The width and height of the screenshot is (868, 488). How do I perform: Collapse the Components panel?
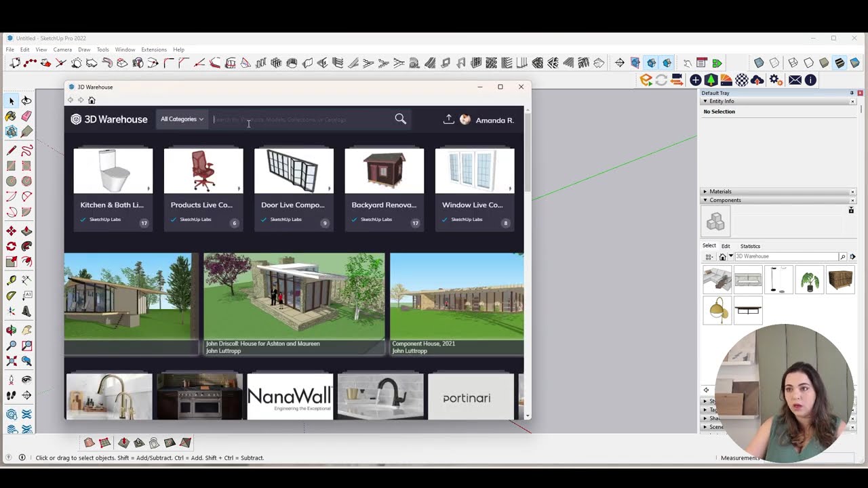click(705, 201)
